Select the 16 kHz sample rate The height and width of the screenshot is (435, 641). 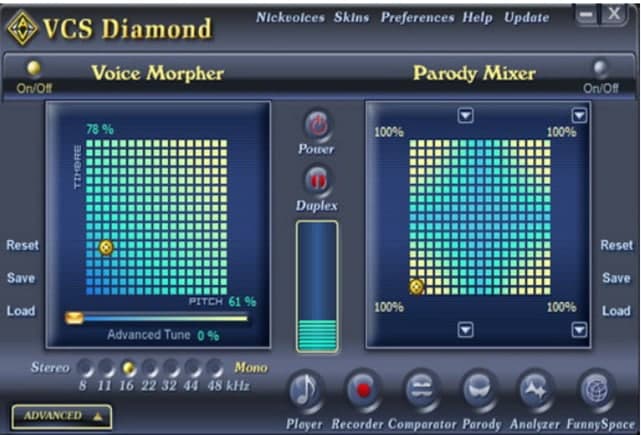point(128,368)
